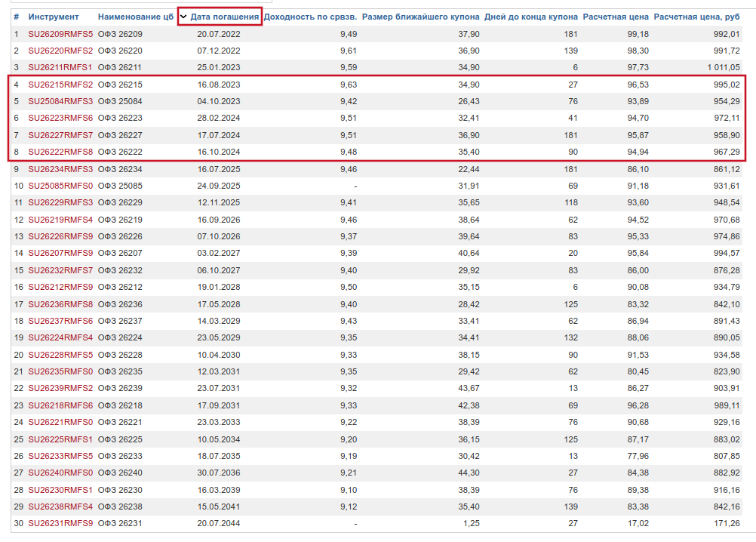Select ruble price 807,85
Viewport: 756px width, 542px height.
click(x=727, y=456)
